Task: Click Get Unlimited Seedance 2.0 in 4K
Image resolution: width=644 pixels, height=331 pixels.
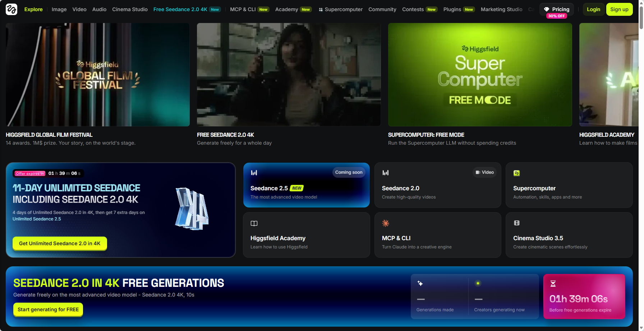Action: 60,243
